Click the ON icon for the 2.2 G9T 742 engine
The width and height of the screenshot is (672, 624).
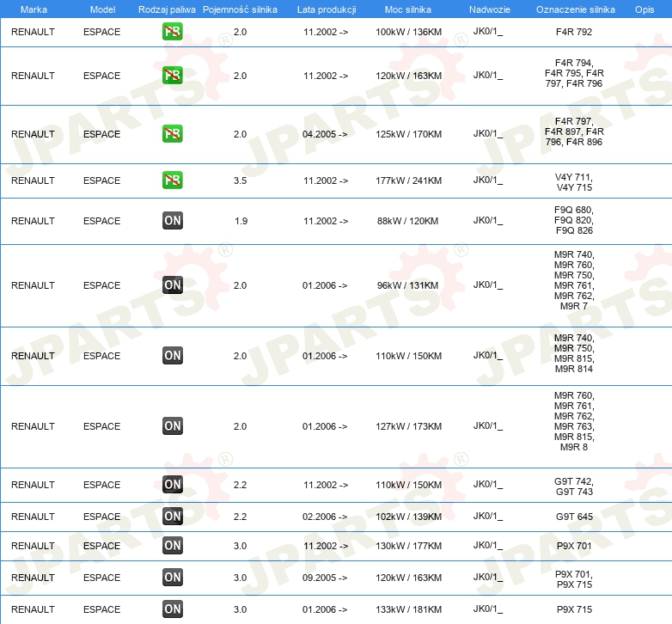pyautogui.click(x=173, y=485)
